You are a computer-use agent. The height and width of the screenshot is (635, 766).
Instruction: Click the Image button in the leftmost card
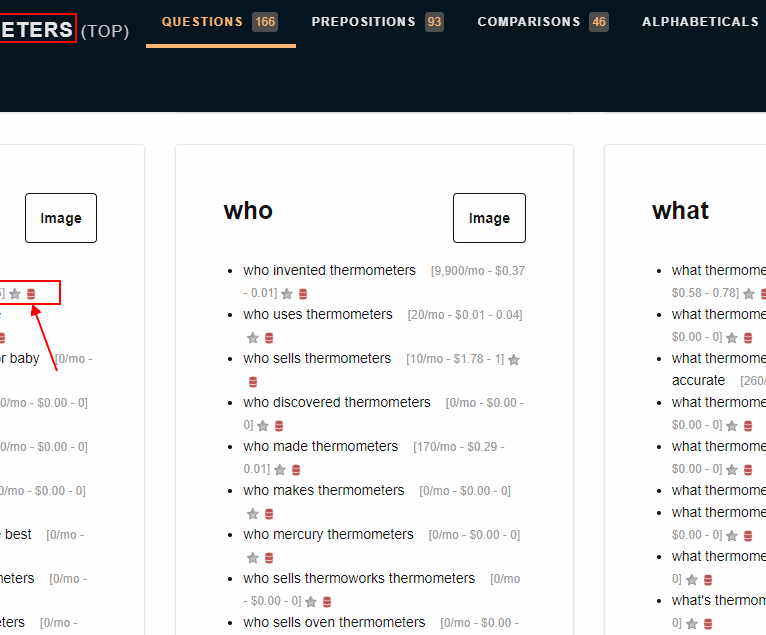(x=61, y=218)
